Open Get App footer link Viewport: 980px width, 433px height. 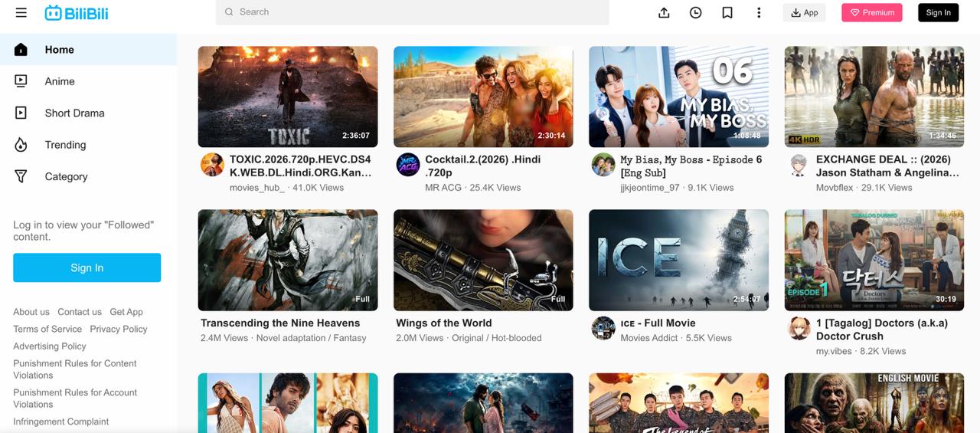[x=126, y=312]
